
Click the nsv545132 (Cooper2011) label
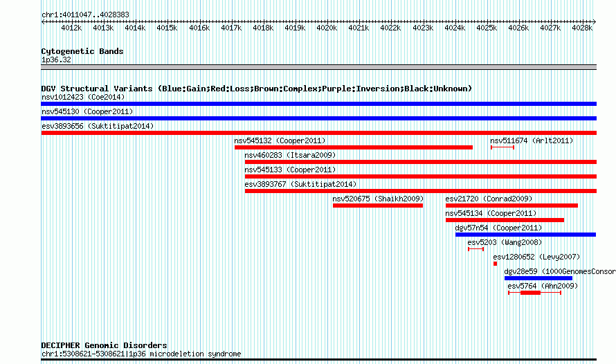[x=280, y=140]
